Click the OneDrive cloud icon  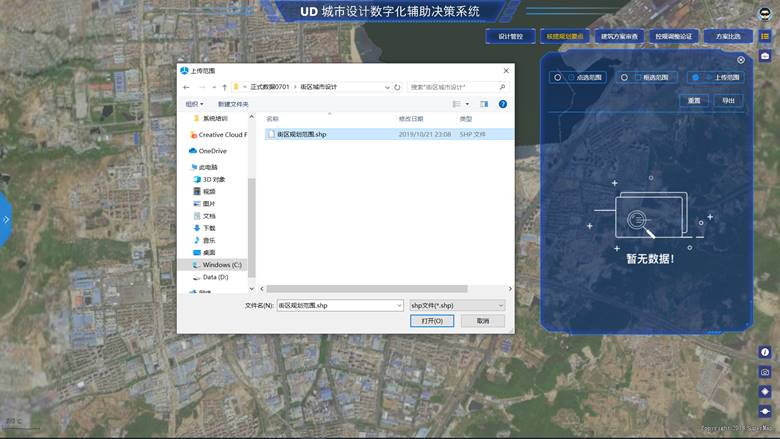click(x=193, y=151)
